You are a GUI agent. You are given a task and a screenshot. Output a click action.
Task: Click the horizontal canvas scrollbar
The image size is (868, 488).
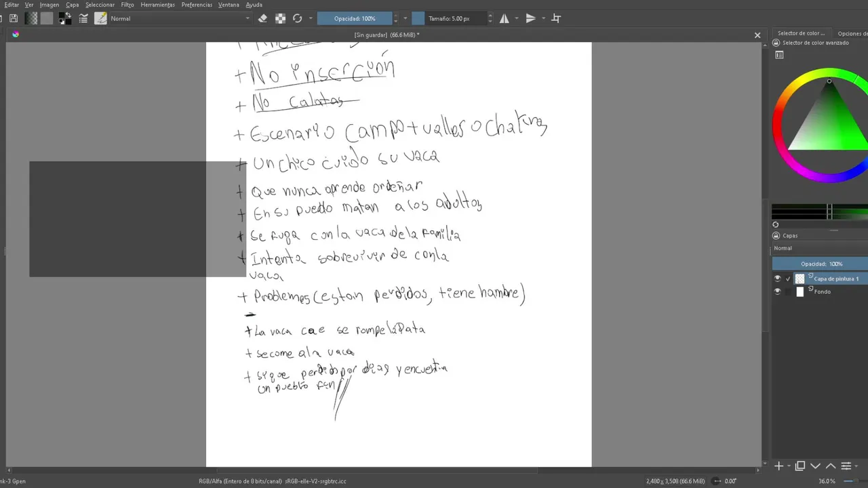[x=377, y=469]
